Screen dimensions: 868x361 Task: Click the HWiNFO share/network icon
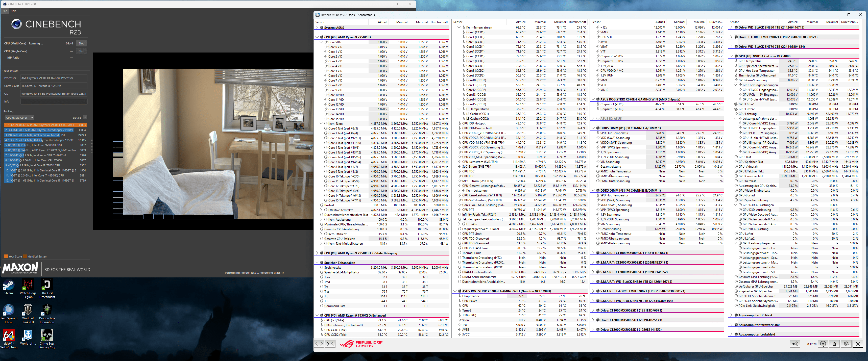(x=795, y=344)
